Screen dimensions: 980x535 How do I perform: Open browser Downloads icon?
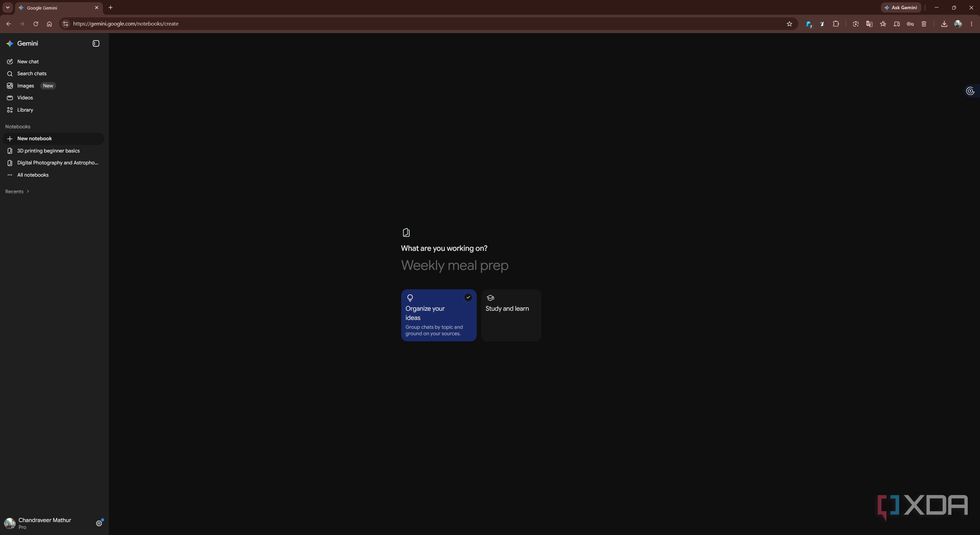coord(944,23)
